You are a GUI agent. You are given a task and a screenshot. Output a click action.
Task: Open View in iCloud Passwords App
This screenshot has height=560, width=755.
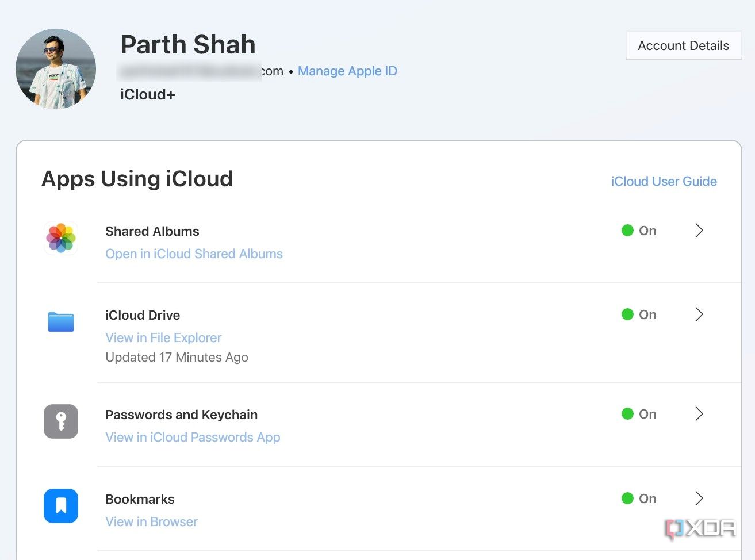pyautogui.click(x=193, y=437)
